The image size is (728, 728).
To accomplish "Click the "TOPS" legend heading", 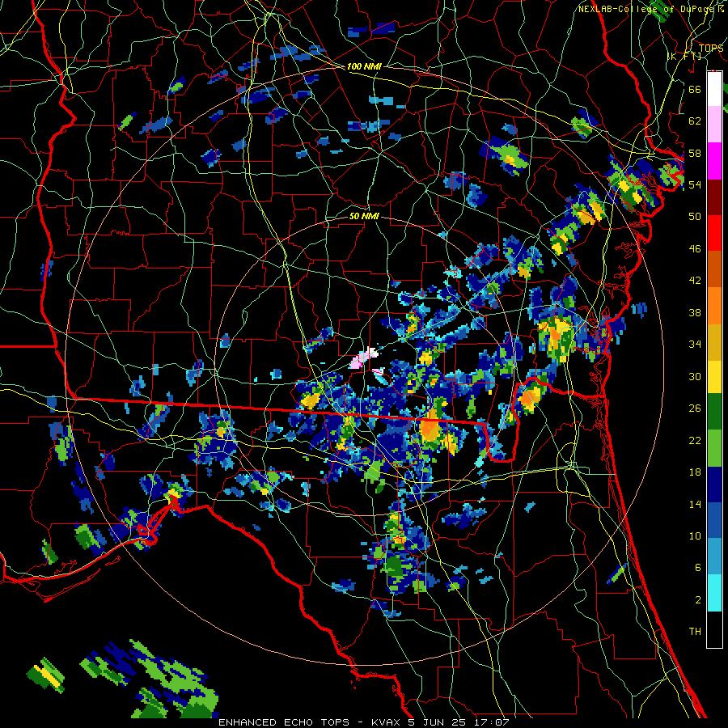I will [711, 49].
